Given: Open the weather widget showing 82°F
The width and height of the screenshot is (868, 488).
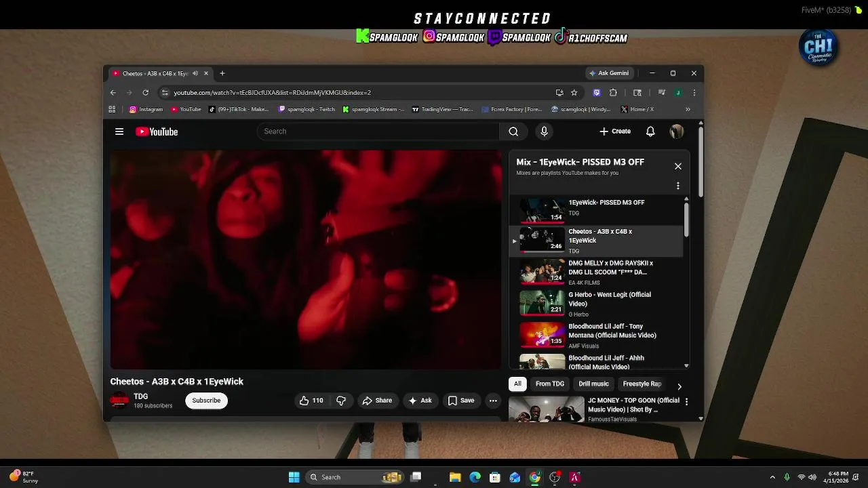Looking at the screenshot, I should point(24,477).
